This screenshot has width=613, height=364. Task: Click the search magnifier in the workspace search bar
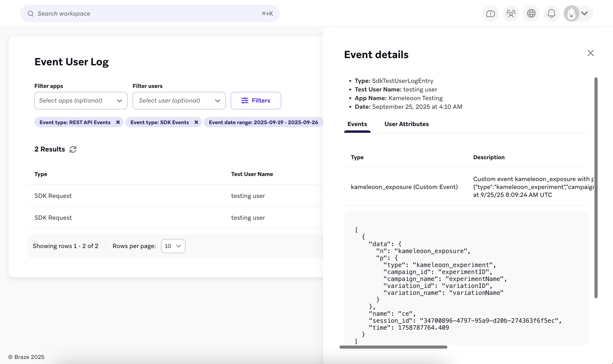point(31,13)
